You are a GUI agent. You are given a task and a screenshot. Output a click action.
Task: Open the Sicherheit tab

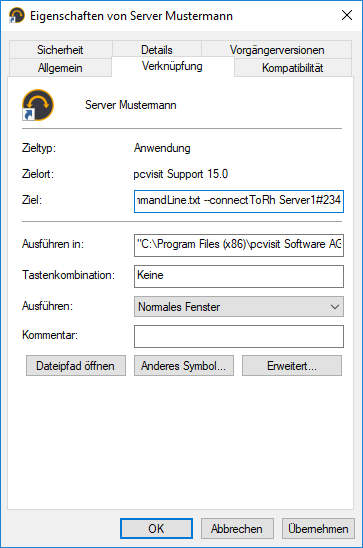(60, 50)
